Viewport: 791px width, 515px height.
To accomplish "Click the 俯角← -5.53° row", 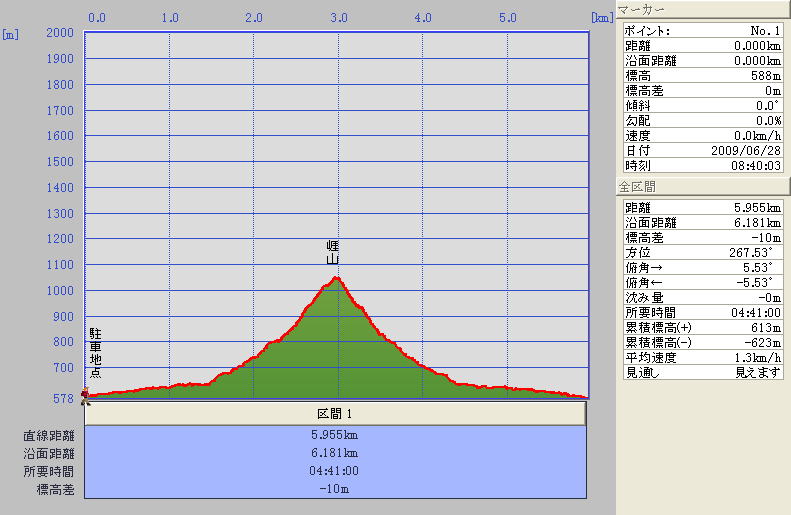I will click(x=703, y=283).
